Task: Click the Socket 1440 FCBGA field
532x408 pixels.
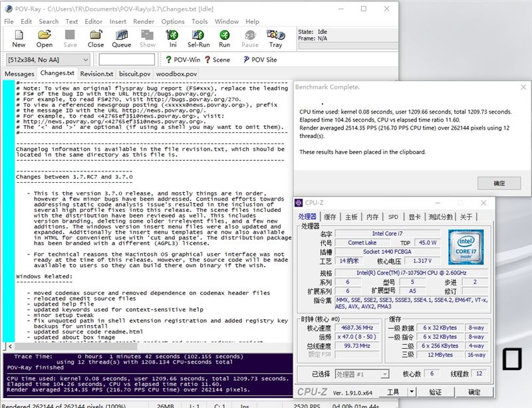Action: (x=387, y=252)
